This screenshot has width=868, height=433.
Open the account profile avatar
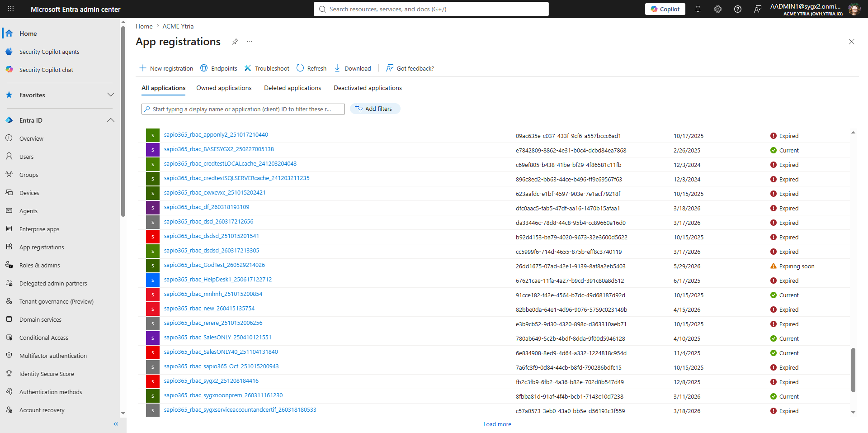(x=854, y=9)
